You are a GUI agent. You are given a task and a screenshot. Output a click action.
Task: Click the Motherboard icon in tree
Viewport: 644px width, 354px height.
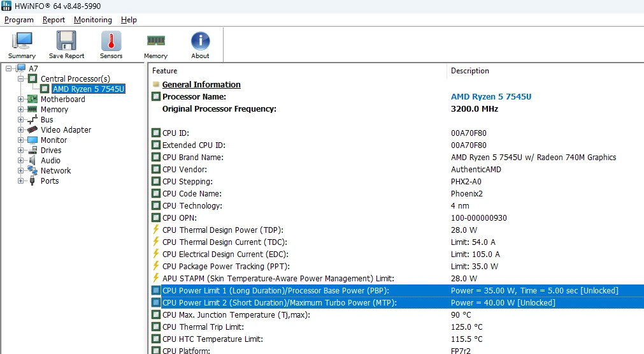[32, 99]
